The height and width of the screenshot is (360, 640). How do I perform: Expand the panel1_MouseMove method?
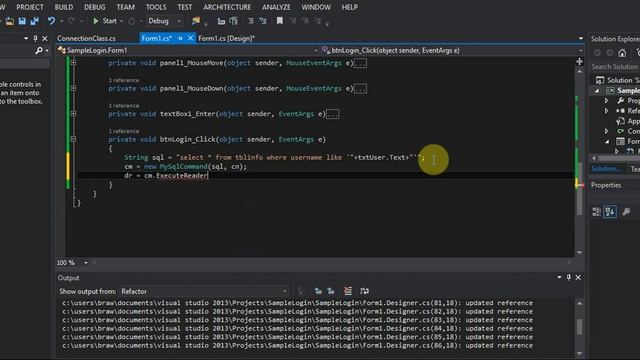(x=73, y=62)
